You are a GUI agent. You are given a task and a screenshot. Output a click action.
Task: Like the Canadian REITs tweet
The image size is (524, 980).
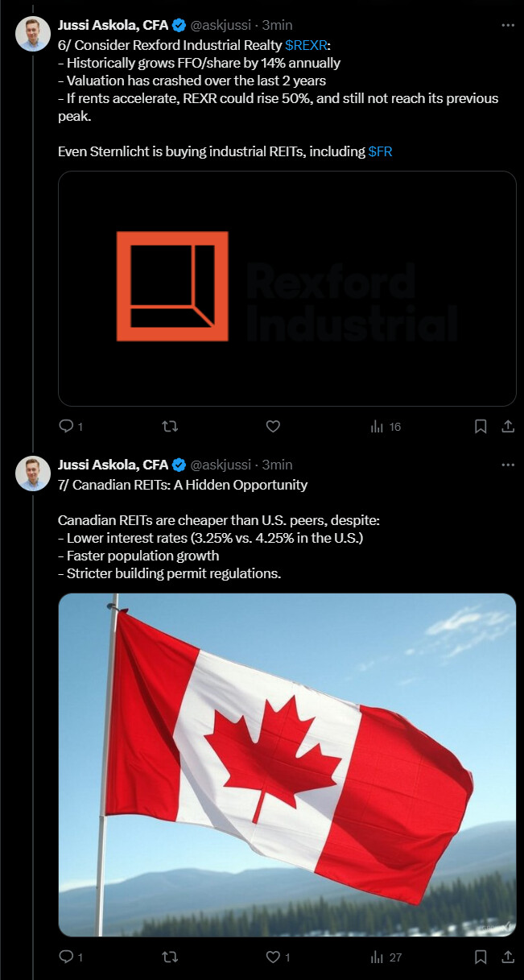click(273, 957)
